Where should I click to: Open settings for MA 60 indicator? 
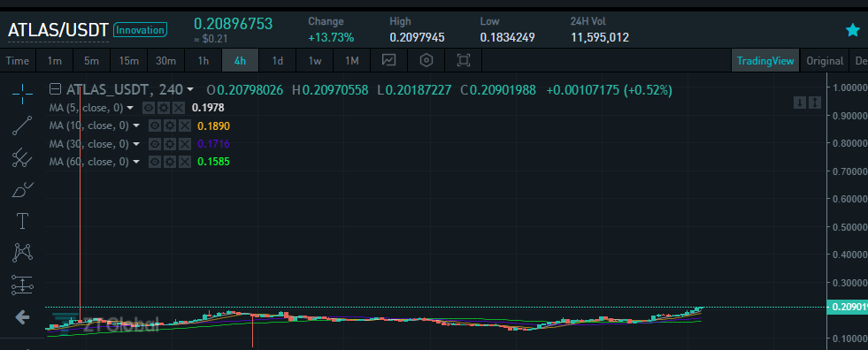click(170, 162)
